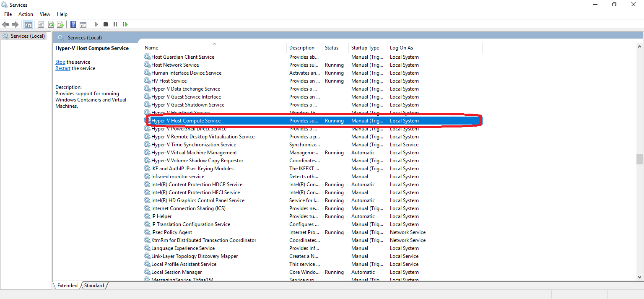Start the service via the play icon
The width and height of the screenshot is (644, 299).
96,24
